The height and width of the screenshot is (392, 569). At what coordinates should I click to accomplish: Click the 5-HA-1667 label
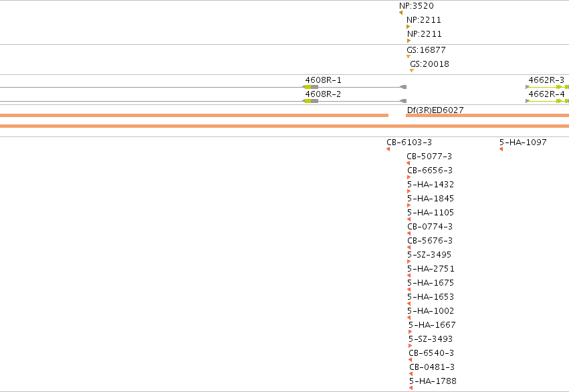tap(432, 325)
